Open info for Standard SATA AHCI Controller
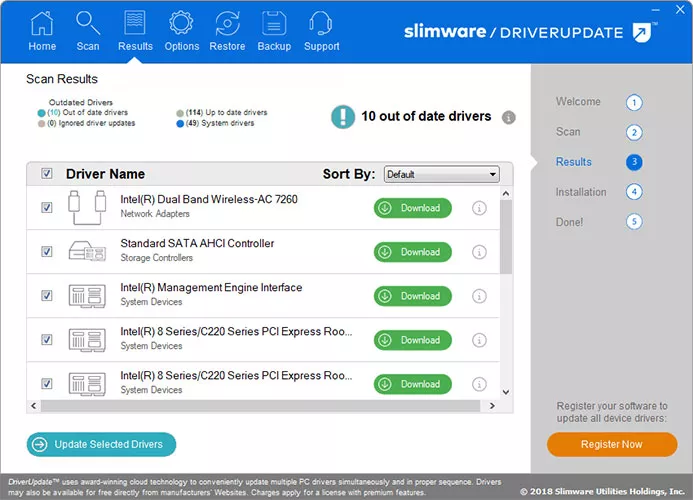The height and width of the screenshot is (500, 693). [x=479, y=252]
